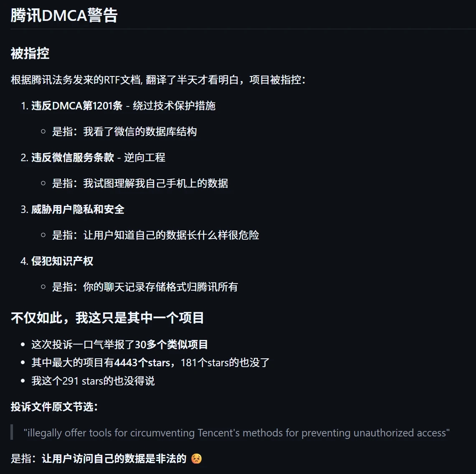Click the paragraph mentioning the RTF文档
This screenshot has height=474, width=476.
(158, 80)
